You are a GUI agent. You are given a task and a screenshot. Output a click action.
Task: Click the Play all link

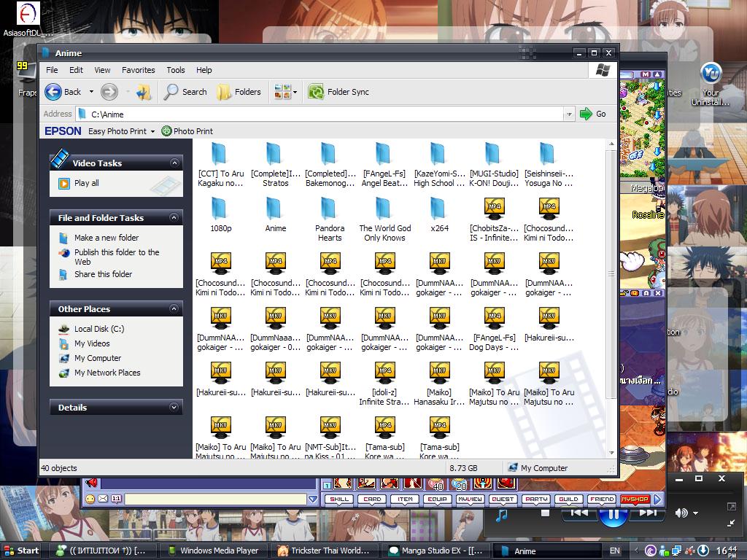pyautogui.click(x=86, y=183)
